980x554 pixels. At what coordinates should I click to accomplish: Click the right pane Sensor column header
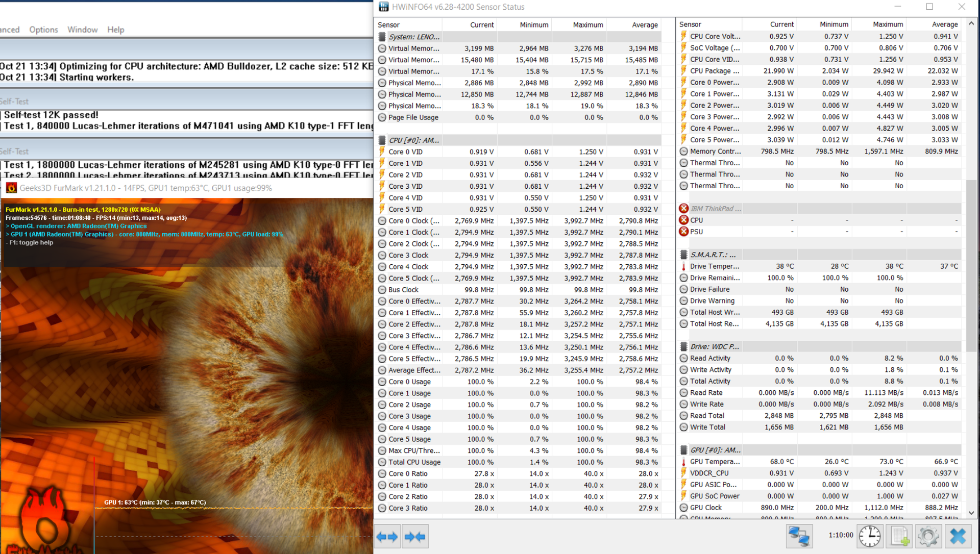point(709,24)
